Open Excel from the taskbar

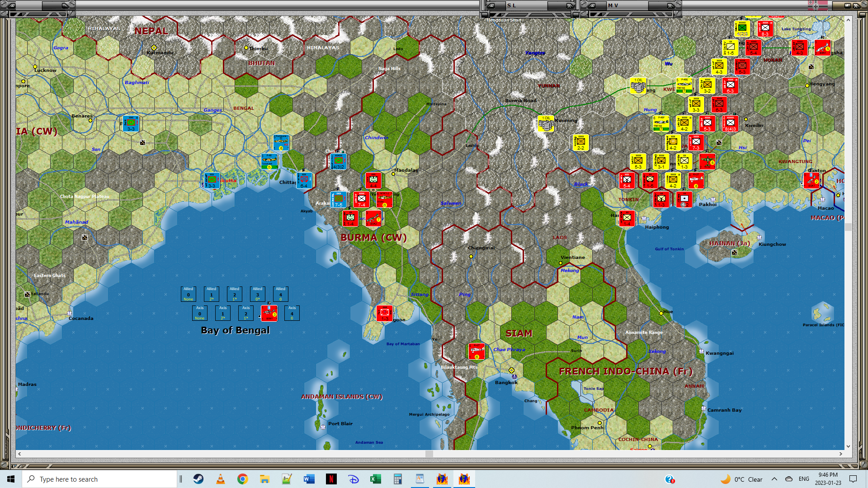tap(375, 479)
